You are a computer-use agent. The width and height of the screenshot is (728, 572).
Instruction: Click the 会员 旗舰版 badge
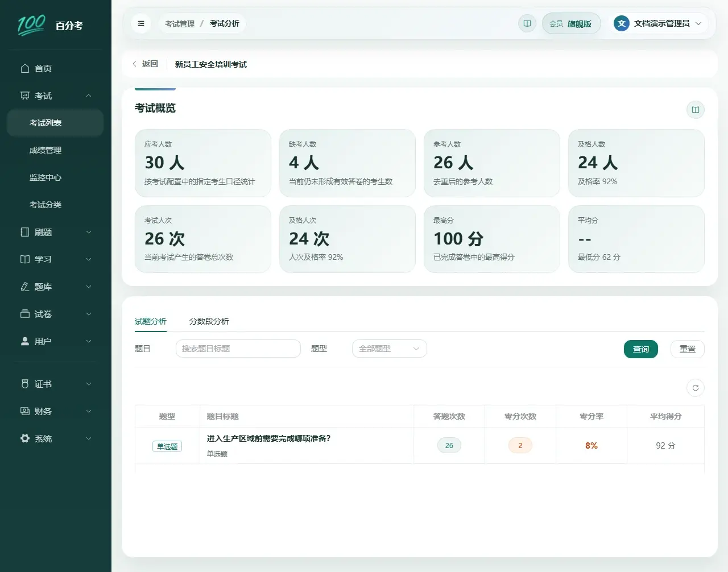tap(571, 23)
